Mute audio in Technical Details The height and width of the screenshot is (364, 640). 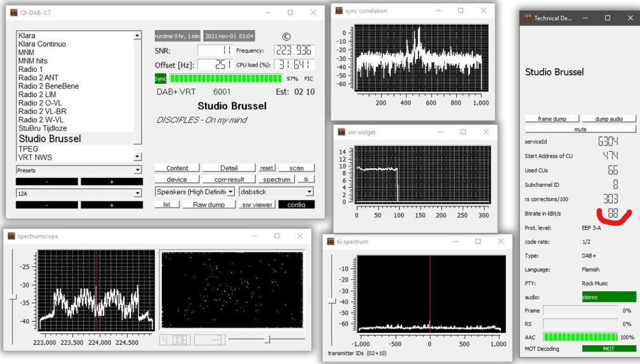(581, 129)
